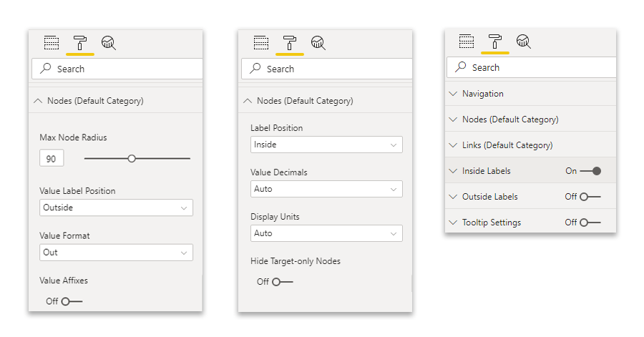Viewport: 644px width, 337px height.
Task: Turn off Inside Labels toggle
Action: tap(590, 171)
